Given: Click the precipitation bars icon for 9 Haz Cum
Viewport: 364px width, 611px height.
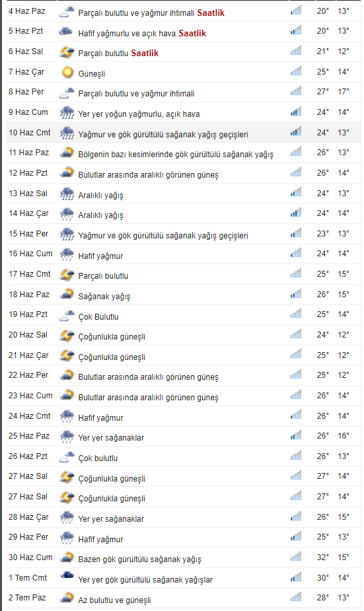Looking at the screenshot, I should pyautogui.click(x=296, y=112).
